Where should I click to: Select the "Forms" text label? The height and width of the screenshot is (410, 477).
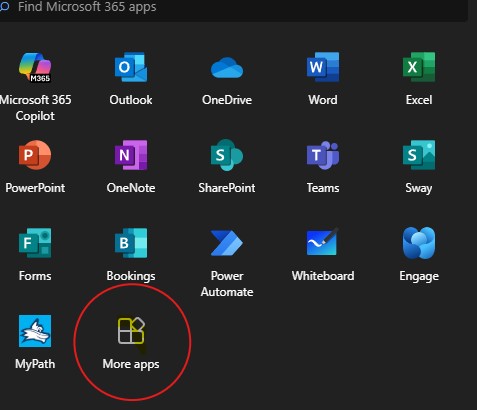[35, 276]
